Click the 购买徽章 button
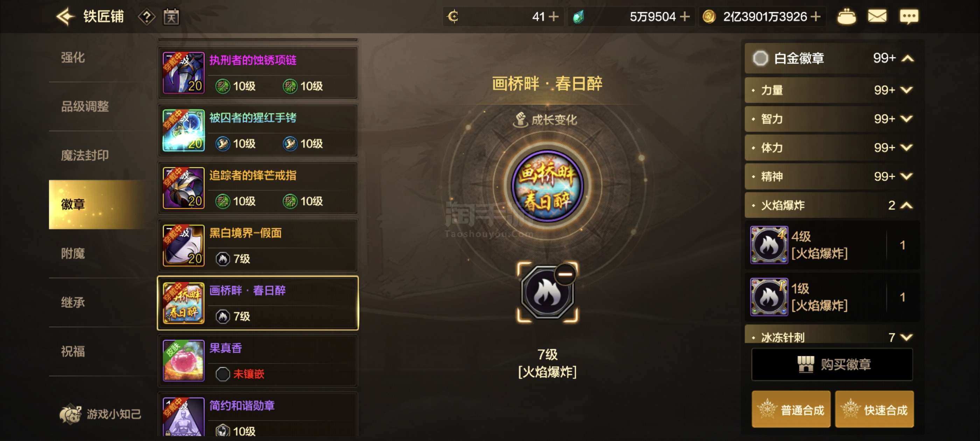This screenshot has height=441, width=980. 832,364
